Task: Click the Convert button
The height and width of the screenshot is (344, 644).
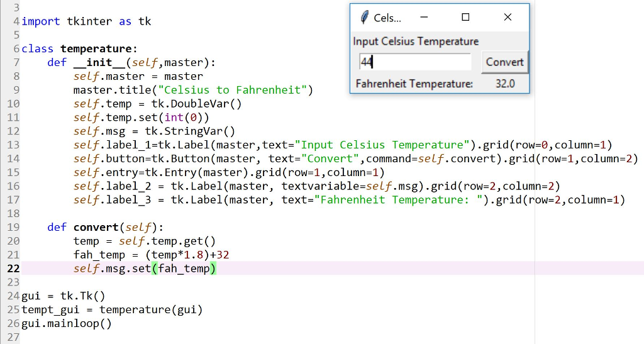Action: pos(505,62)
